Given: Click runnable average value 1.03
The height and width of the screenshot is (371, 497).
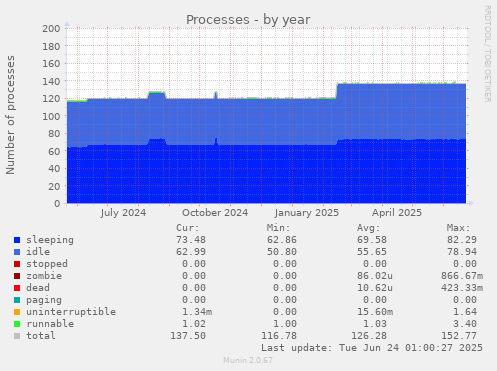Looking at the screenshot, I should pyautogui.click(x=375, y=324).
